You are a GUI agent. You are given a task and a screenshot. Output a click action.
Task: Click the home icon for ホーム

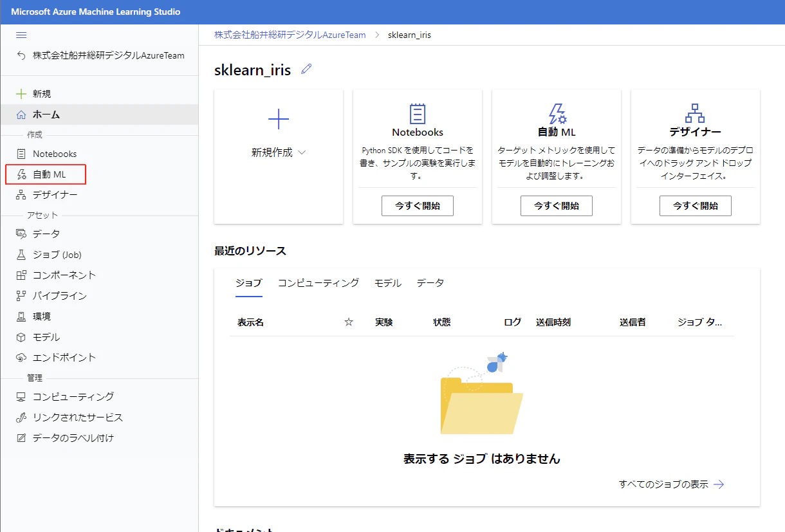point(21,115)
